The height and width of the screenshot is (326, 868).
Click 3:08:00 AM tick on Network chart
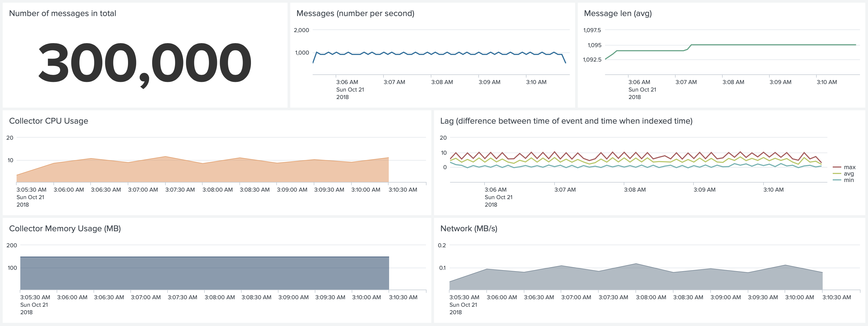[x=651, y=297]
